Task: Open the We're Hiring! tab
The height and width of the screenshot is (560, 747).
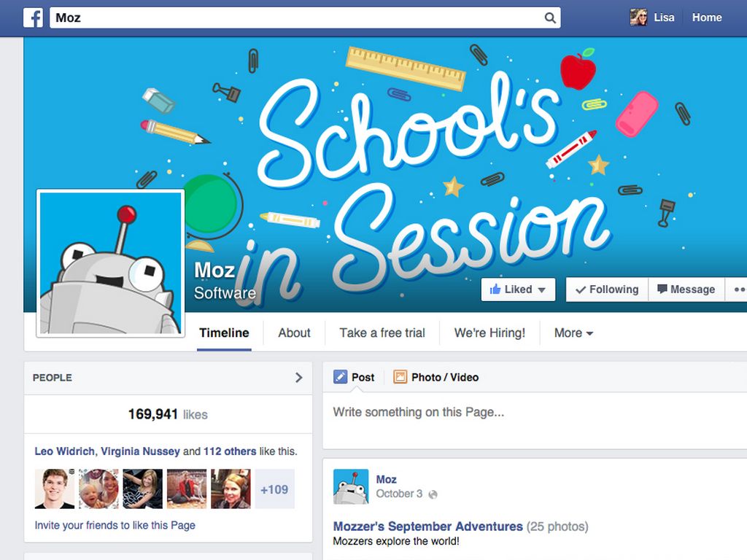Action: click(489, 332)
